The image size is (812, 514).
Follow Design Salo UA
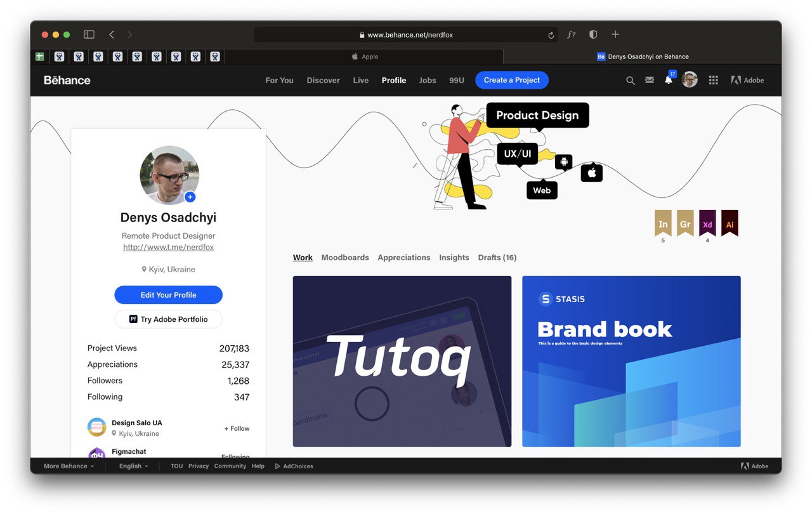[x=237, y=428]
